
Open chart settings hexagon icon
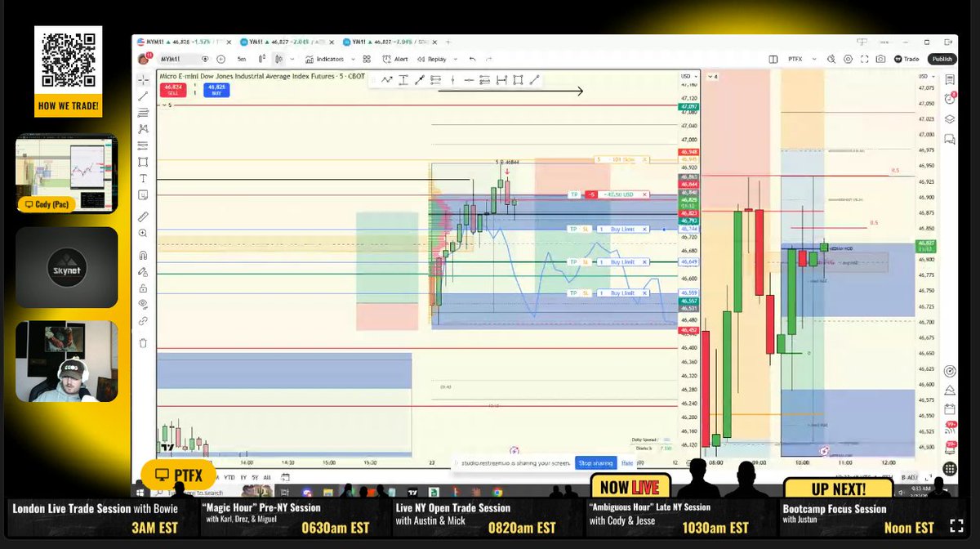click(x=848, y=59)
